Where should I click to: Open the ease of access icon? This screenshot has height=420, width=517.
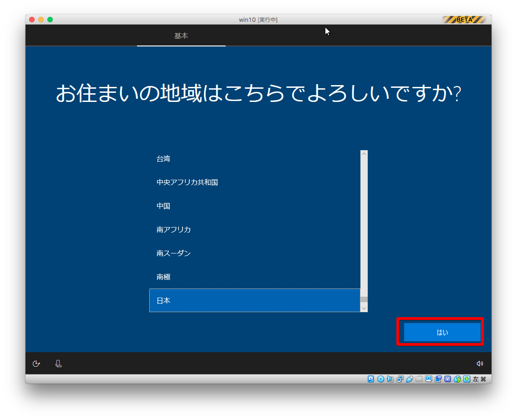coord(36,364)
